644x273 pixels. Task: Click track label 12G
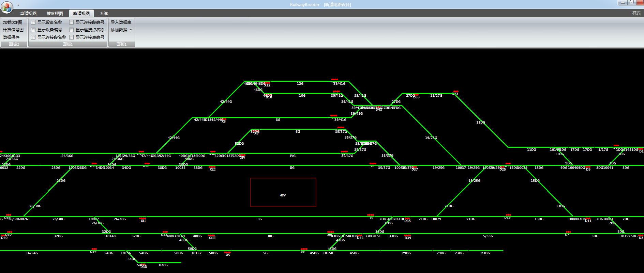(300, 84)
